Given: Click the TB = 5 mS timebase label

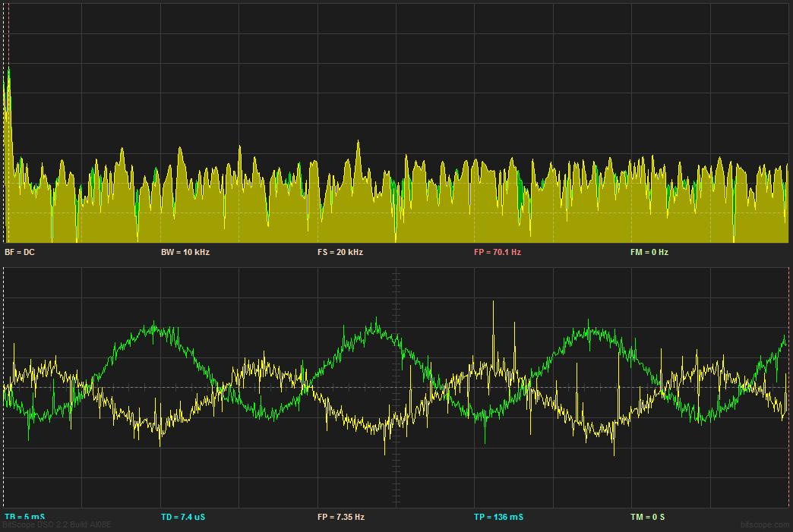Looking at the screenshot, I should tap(24, 516).
